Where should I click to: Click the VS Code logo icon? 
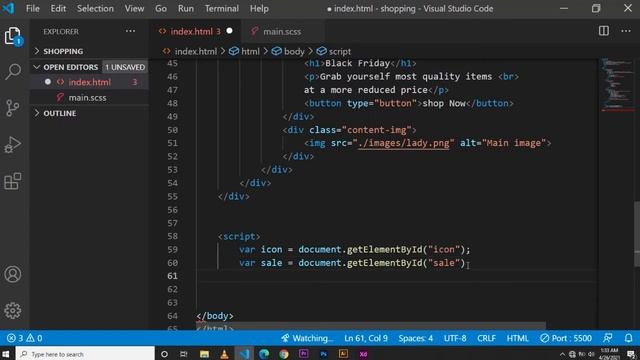[x=8, y=8]
